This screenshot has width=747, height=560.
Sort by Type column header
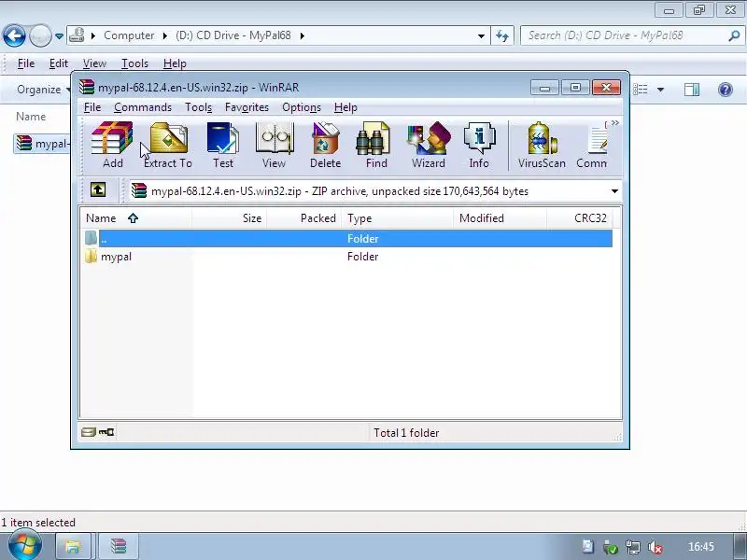pos(398,218)
